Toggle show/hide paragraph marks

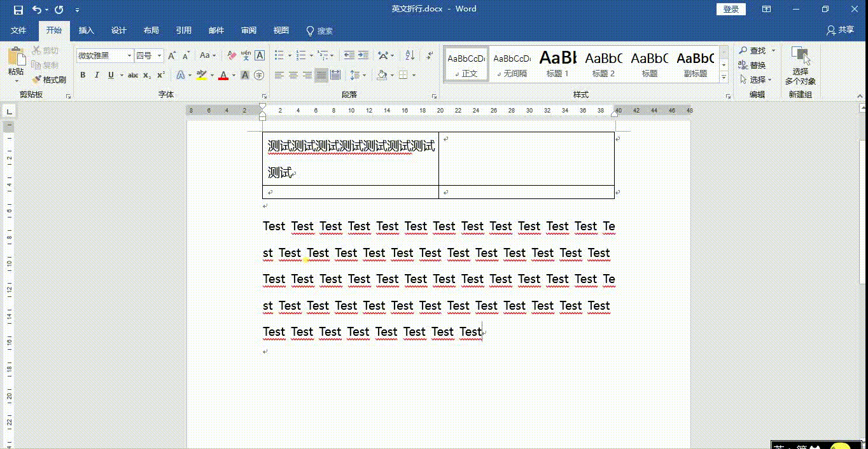click(430, 56)
